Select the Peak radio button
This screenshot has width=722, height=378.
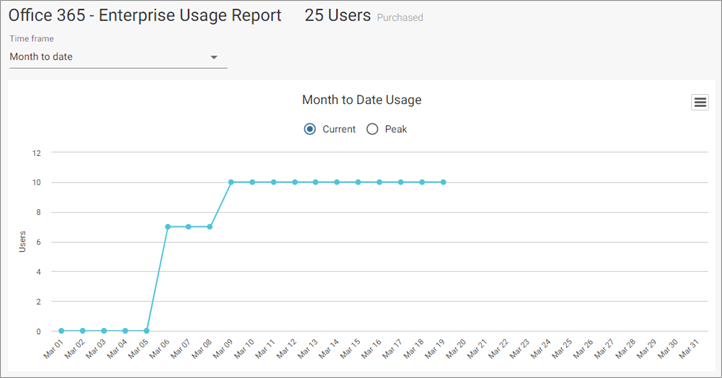[x=372, y=129]
